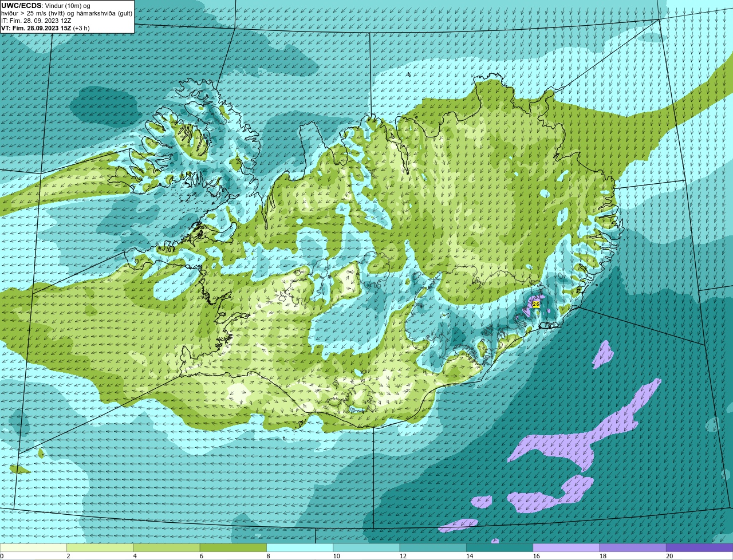Click the 'UWC/ECDS' title text

[21, 6]
